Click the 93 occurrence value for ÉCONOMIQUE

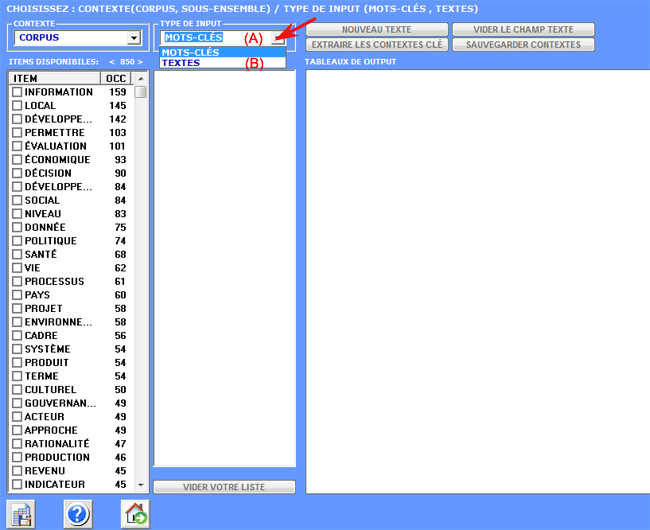[x=120, y=160]
